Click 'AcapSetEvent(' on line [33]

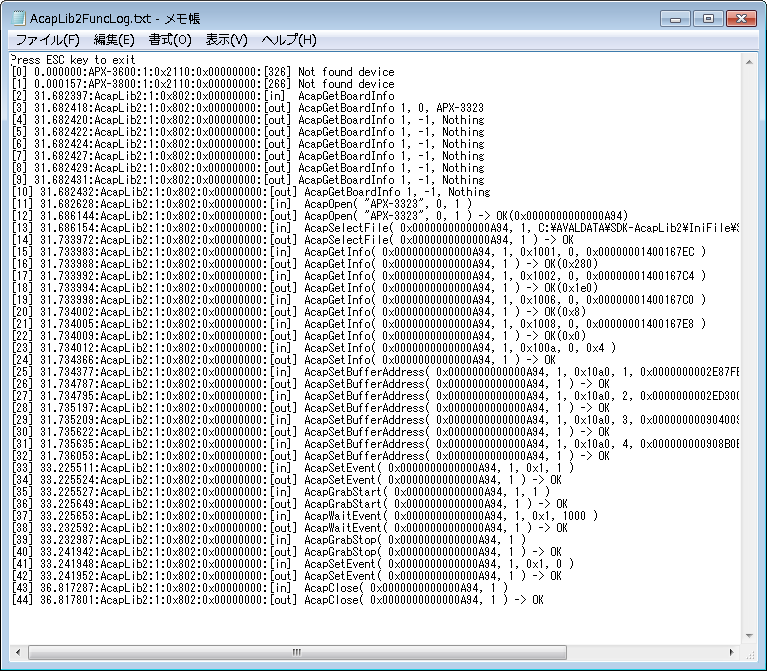click(x=343, y=468)
